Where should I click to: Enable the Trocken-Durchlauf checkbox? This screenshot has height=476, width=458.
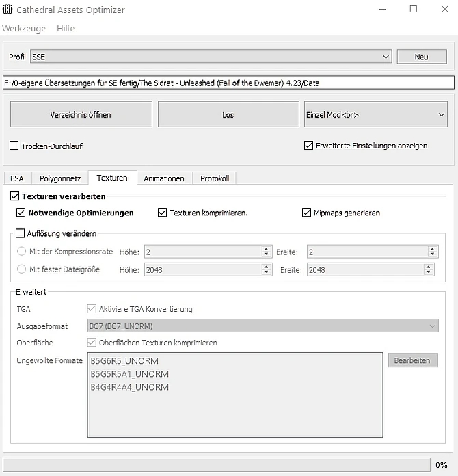(14, 146)
